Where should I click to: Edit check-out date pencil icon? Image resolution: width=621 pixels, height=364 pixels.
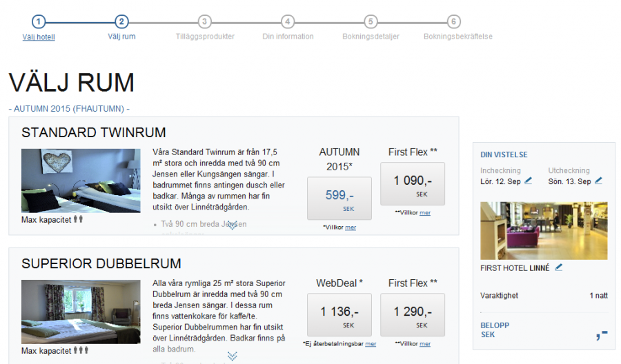coord(598,181)
